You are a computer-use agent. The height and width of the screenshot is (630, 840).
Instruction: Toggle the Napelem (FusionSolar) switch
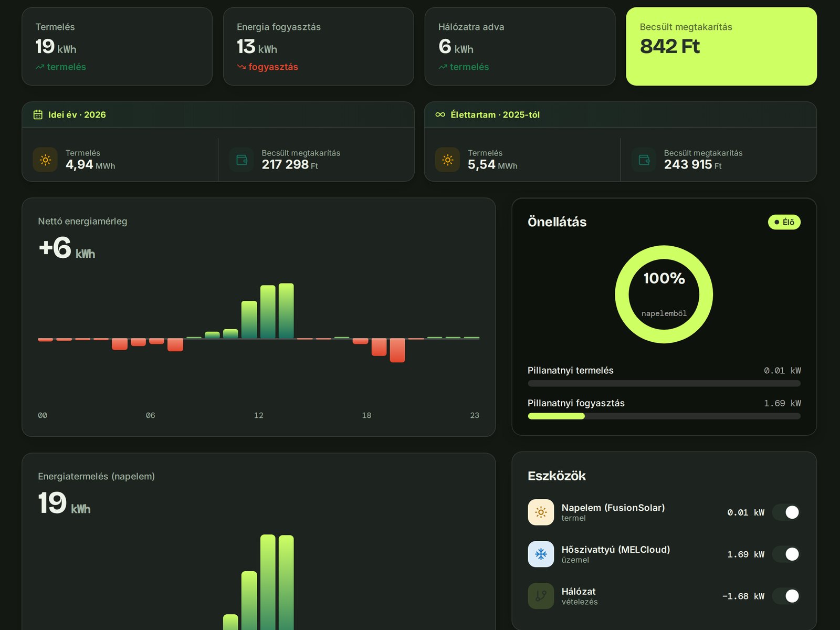click(786, 512)
